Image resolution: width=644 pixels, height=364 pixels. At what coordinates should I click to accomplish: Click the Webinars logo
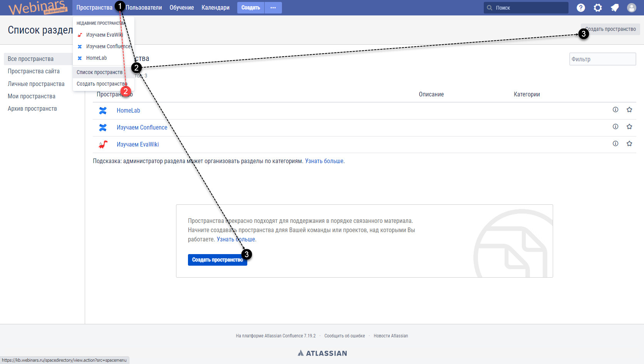(37, 8)
